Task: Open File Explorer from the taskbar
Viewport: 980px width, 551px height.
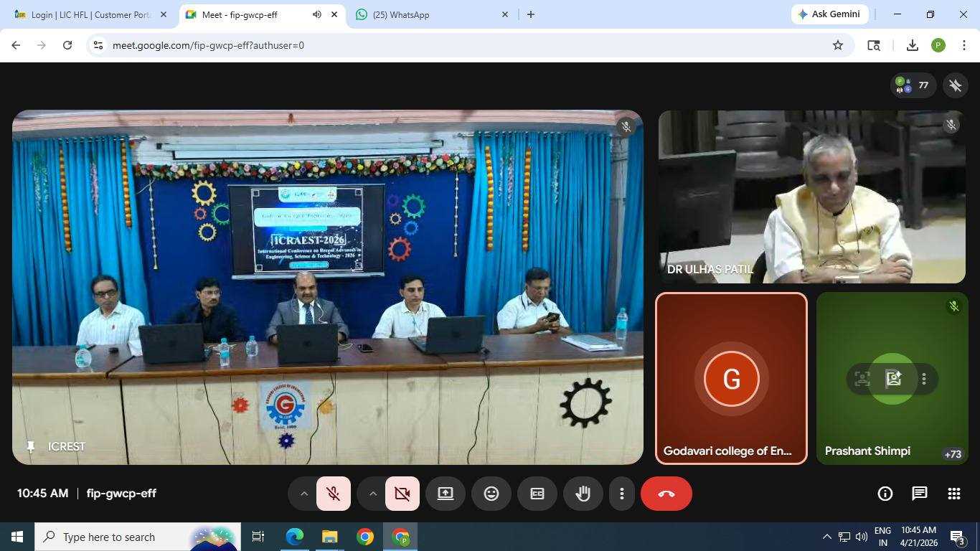Action: coord(329,537)
